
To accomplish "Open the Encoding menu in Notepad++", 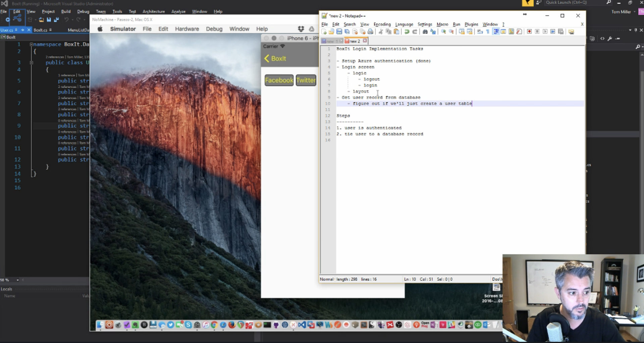I will tap(382, 24).
